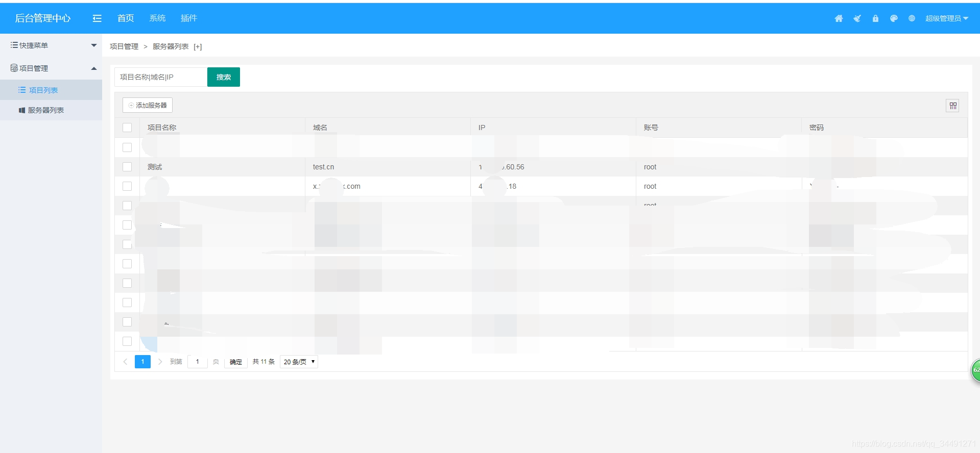Click the [+] add-to-shortcut icon in breadcrumb
980x453 pixels.
pyautogui.click(x=198, y=46)
